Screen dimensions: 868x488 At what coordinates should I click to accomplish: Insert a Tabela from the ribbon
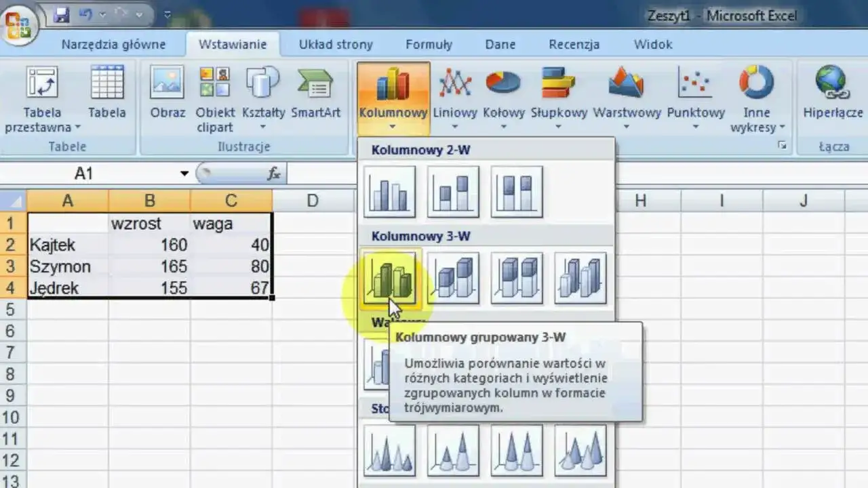coord(106,83)
